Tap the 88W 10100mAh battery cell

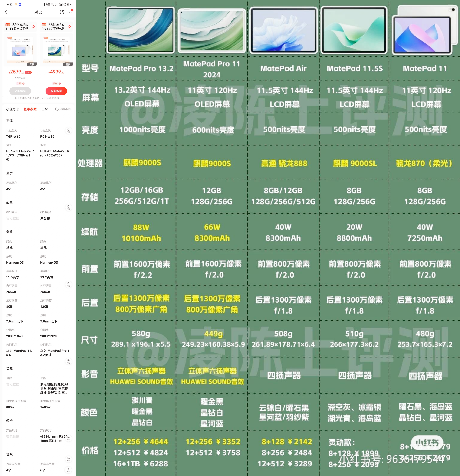(x=141, y=233)
